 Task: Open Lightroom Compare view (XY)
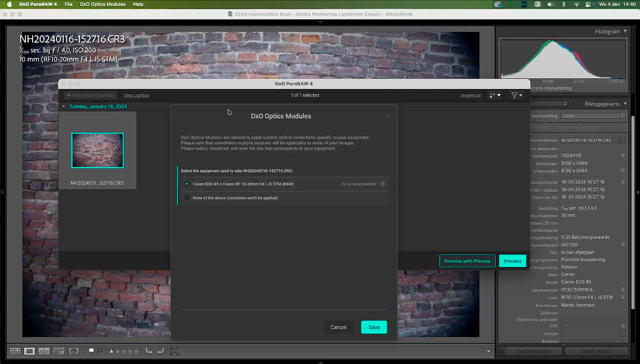coord(44,351)
